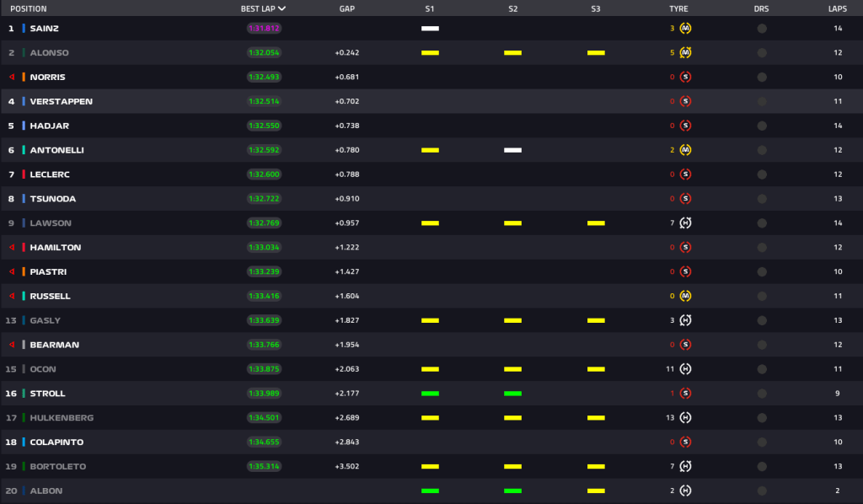Click Bearman's soft tyre icon
Viewport: 863px width, 504px height.
685,345
